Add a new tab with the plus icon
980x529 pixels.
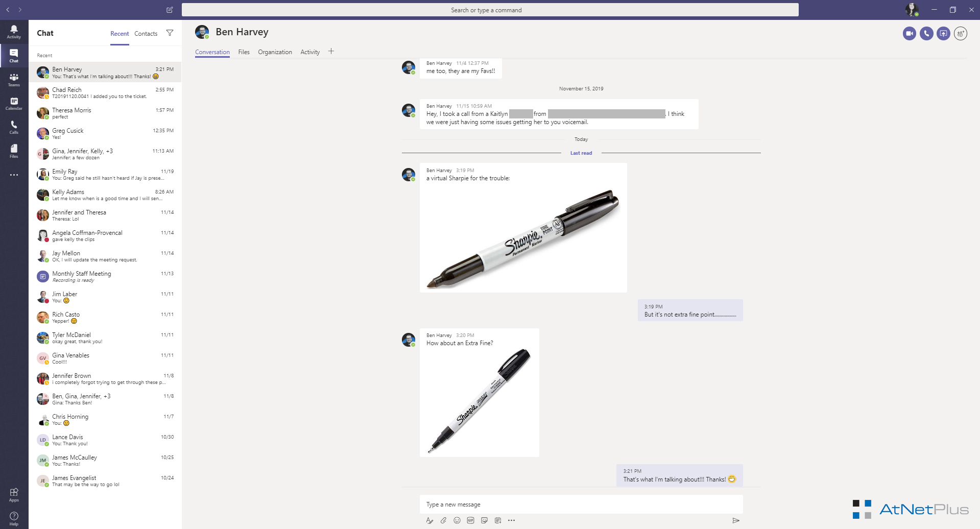pos(331,51)
